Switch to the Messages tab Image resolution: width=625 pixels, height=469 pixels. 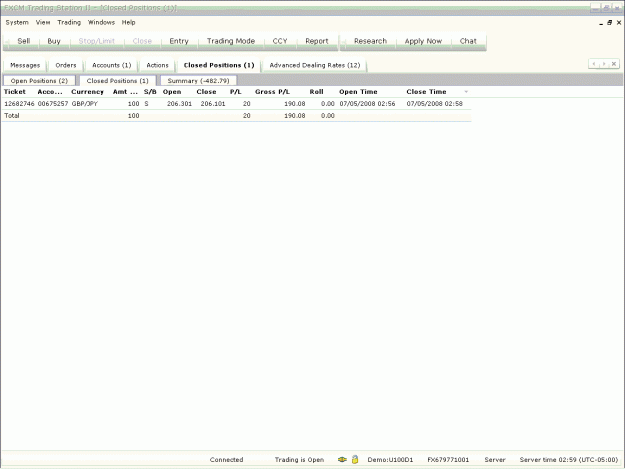[25, 65]
